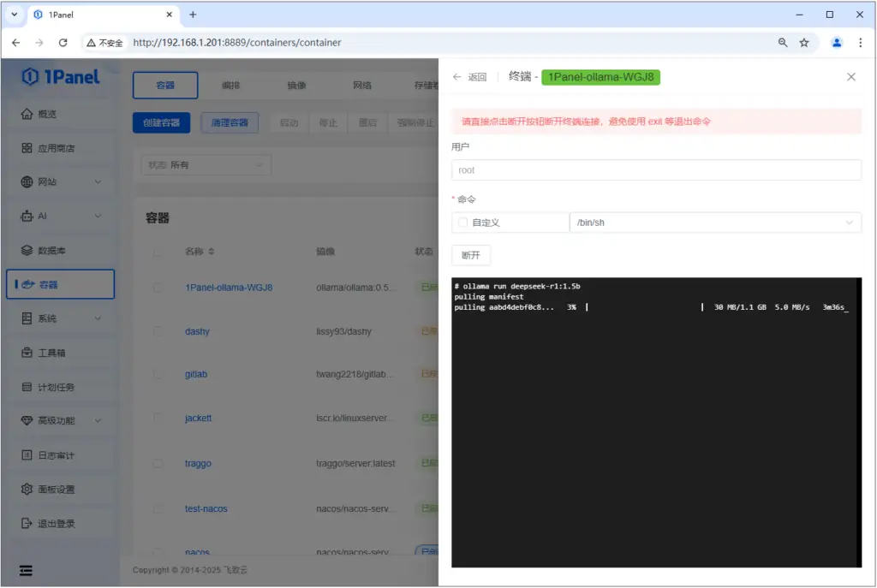
Task: Open the /bin/sh shell command dropdown
Action: [715, 222]
